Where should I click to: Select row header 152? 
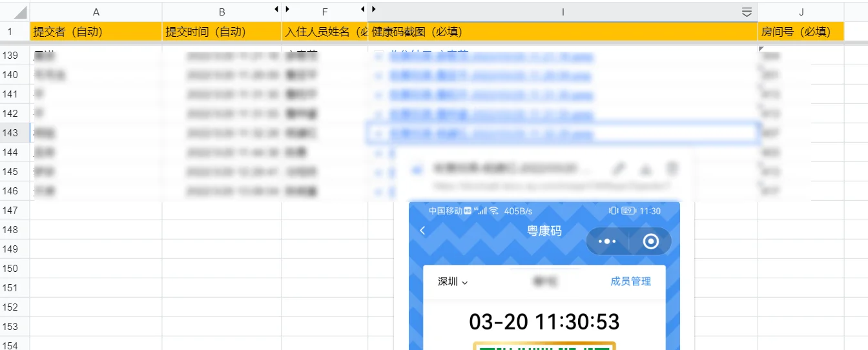[15, 307]
